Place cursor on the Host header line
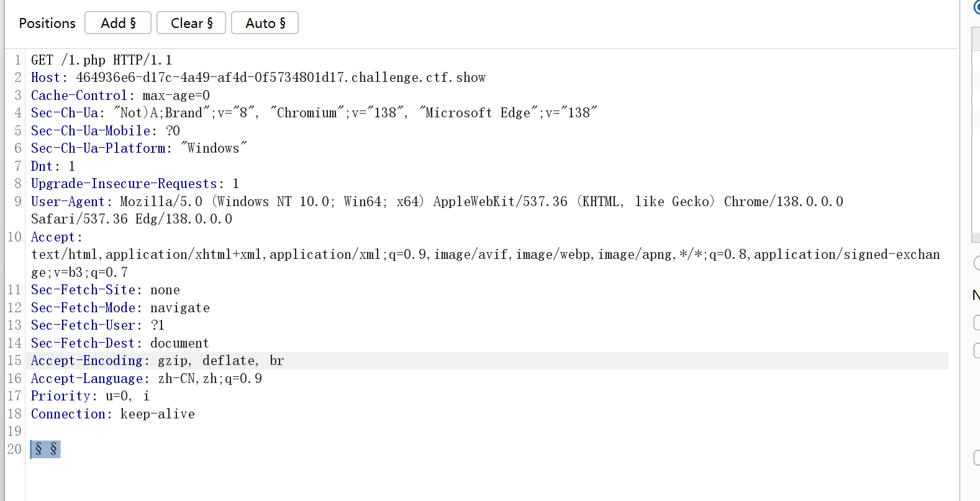The height and width of the screenshot is (501, 980). 258,78
